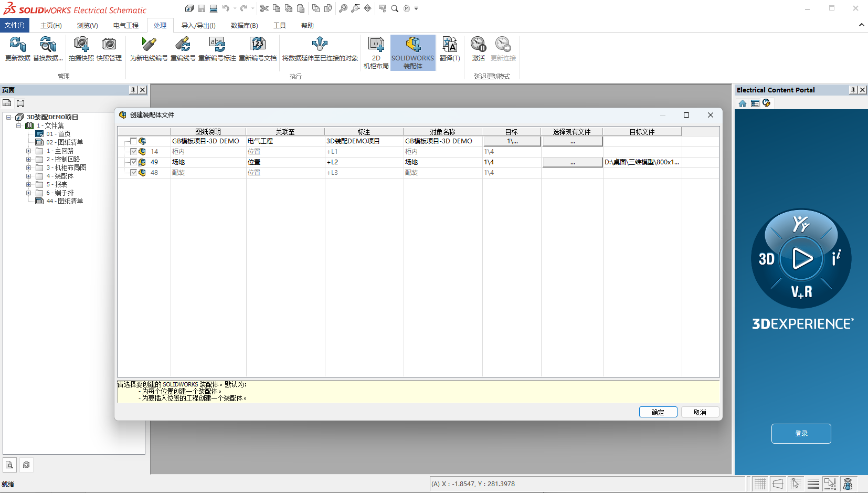Click the Take Snapshot (拍摄快照) icon
The image size is (868, 493).
click(81, 49)
